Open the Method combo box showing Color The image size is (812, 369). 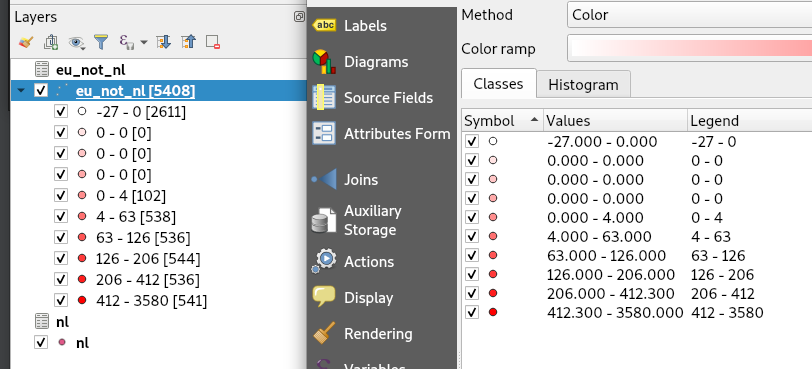pyautogui.click(x=689, y=14)
